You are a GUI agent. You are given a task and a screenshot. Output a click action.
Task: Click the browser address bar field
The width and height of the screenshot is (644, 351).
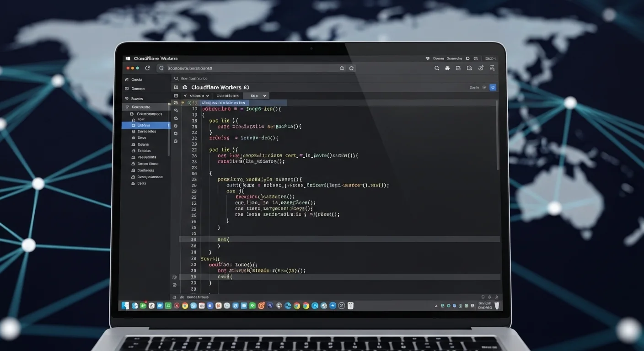(256, 68)
